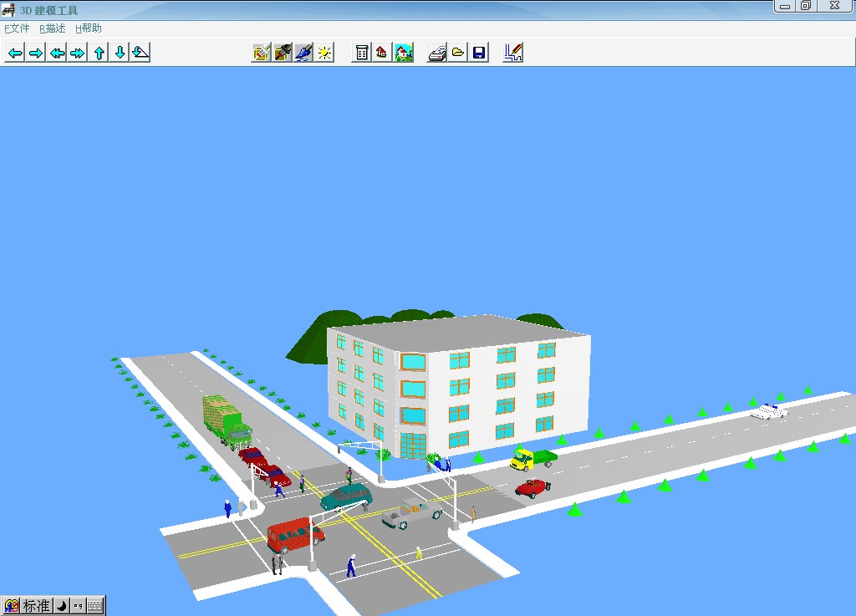The image size is (856, 616).
Task: Click the green cargo truck in scene
Action: [x=227, y=422]
